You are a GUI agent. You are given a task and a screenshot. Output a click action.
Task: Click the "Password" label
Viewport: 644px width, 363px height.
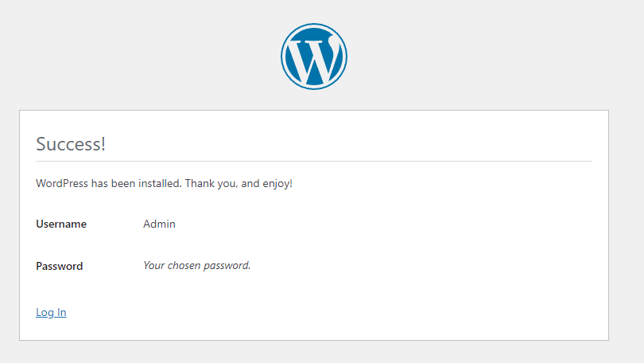pos(60,266)
